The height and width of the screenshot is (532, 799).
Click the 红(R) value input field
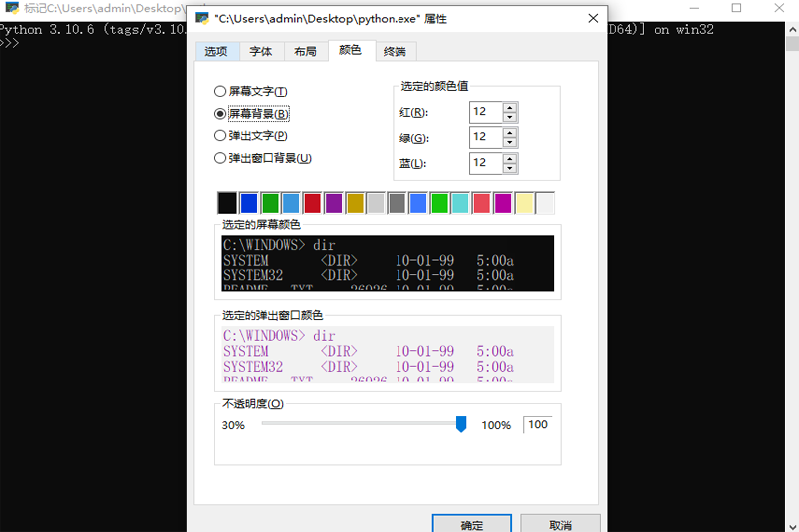point(486,112)
